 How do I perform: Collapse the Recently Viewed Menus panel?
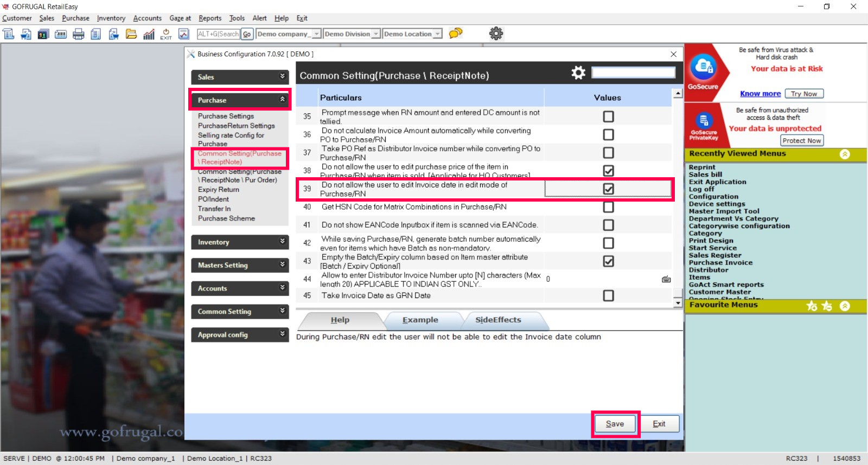[845, 154]
